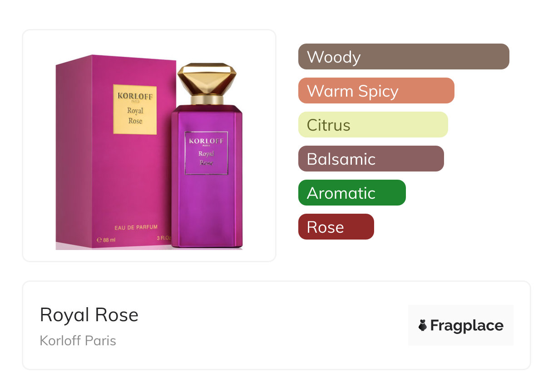Click the Fragplace logo badge
This screenshot has width=553, height=392.
(x=461, y=325)
